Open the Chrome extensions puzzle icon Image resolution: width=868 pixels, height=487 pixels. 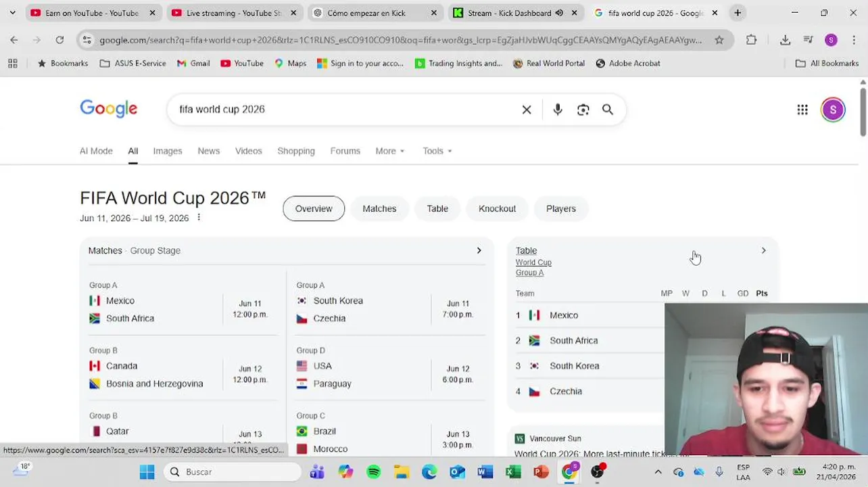click(752, 40)
